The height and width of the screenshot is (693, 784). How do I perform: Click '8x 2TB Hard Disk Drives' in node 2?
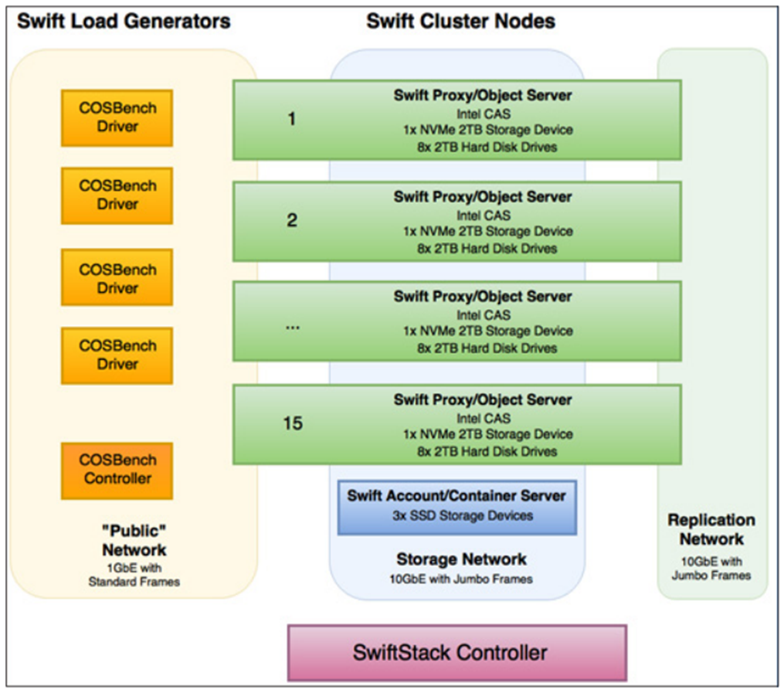click(x=487, y=249)
